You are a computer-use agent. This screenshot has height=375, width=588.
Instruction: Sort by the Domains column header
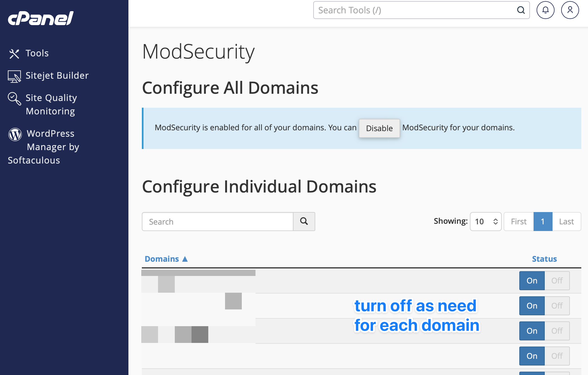click(162, 259)
